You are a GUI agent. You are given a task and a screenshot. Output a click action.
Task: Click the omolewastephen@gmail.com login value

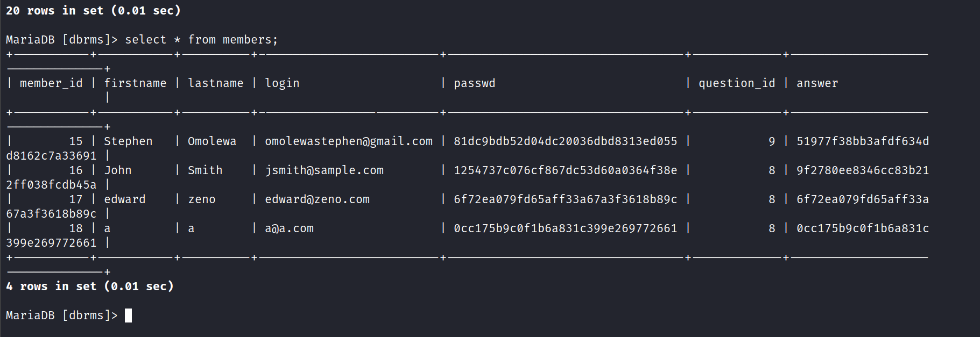pyautogui.click(x=348, y=141)
